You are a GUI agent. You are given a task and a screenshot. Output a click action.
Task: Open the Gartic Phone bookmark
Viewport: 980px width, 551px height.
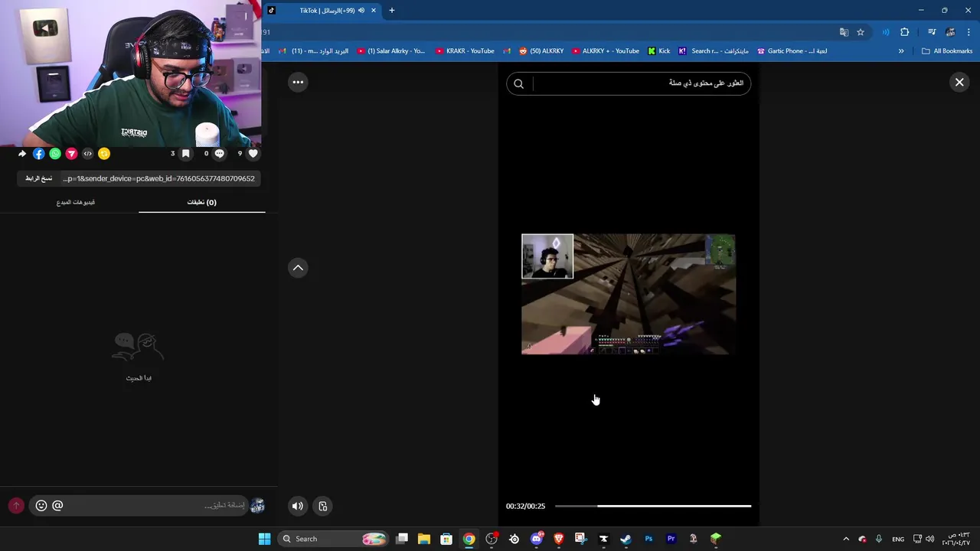[x=792, y=51]
